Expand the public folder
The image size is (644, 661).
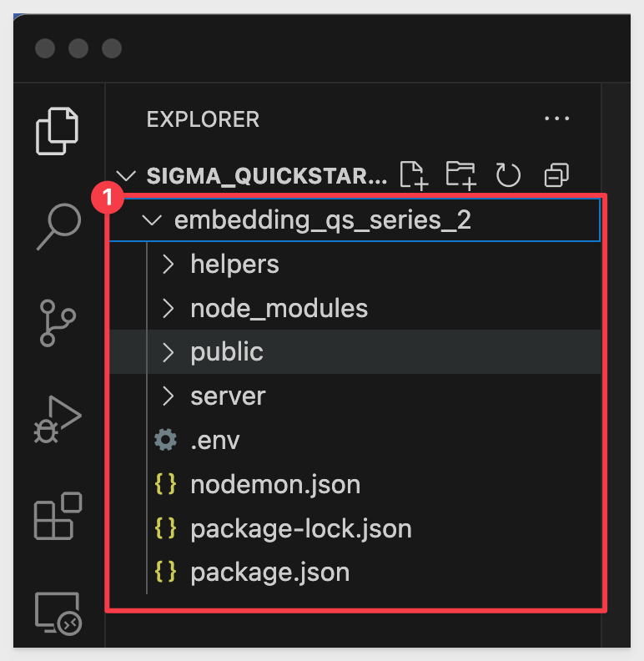pyautogui.click(x=226, y=352)
